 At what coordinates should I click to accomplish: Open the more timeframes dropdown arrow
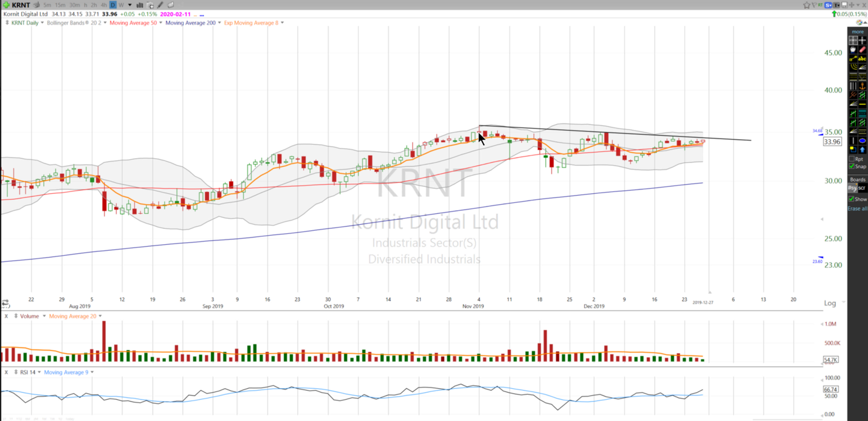click(x=129, y=5)
